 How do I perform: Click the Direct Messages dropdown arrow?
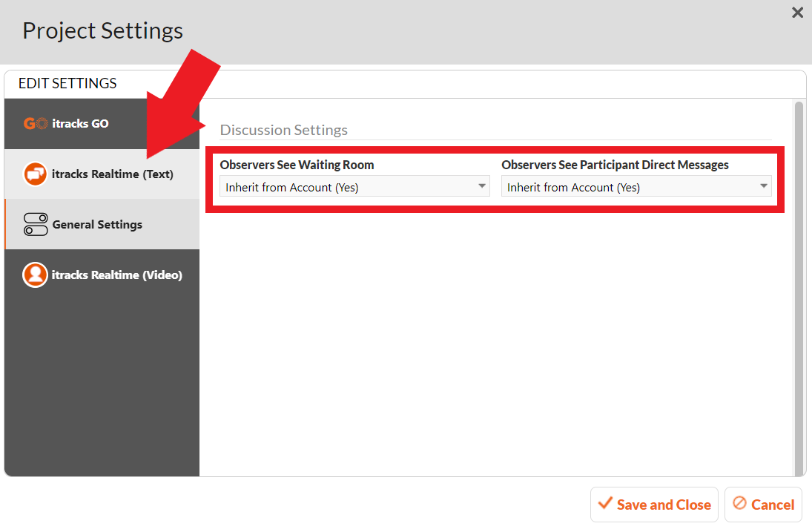point(763,186)
